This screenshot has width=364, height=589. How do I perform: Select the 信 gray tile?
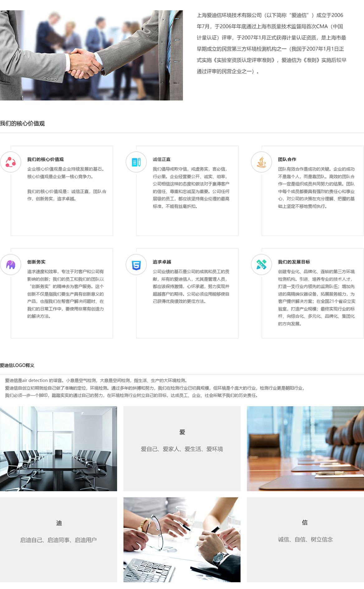[305, 539]
